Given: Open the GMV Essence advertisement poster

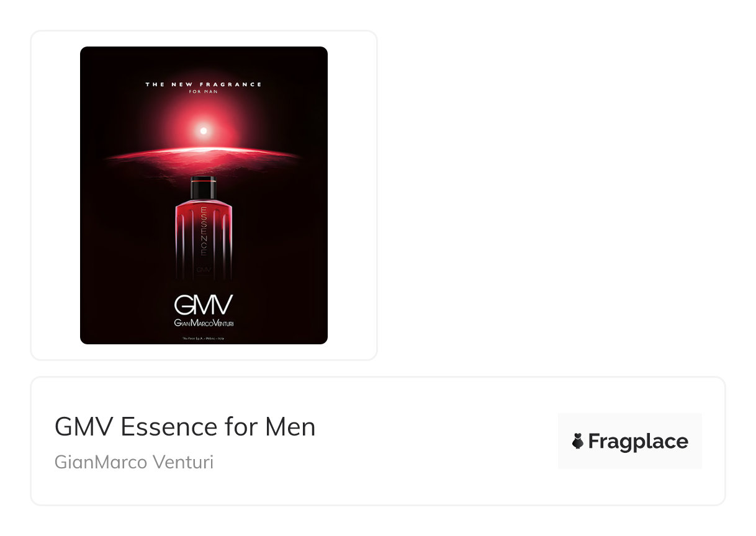Looking at the screenshot, I should coord(204,195).
